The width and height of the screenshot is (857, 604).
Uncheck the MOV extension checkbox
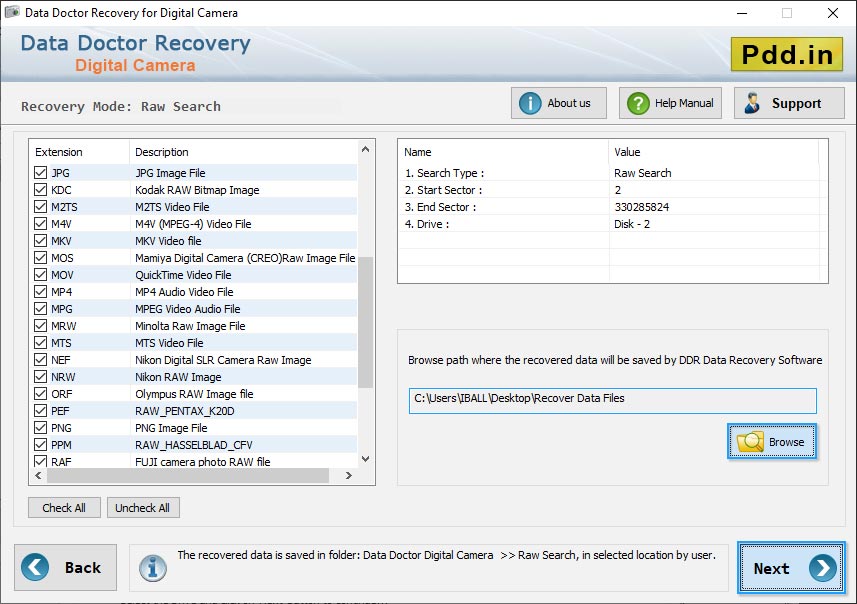[40, 274]
